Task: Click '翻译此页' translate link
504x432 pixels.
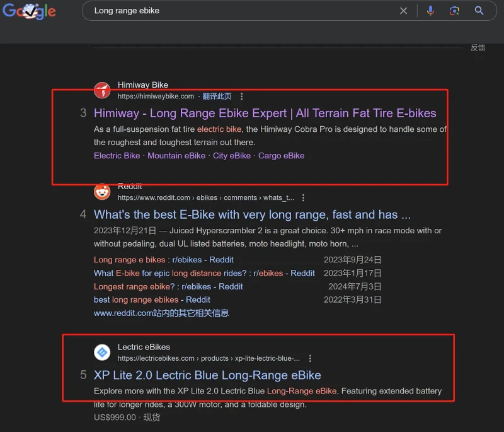Action: [217, 96]
